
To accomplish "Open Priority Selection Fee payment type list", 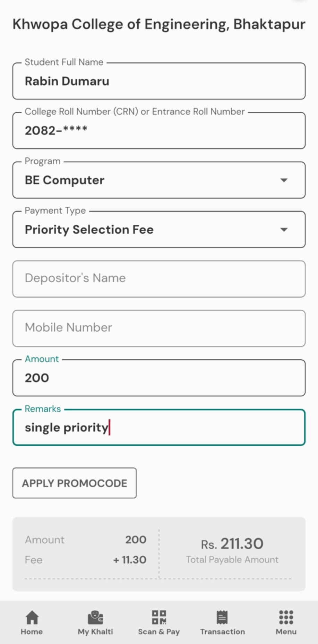I will click(x=159, y=230).
